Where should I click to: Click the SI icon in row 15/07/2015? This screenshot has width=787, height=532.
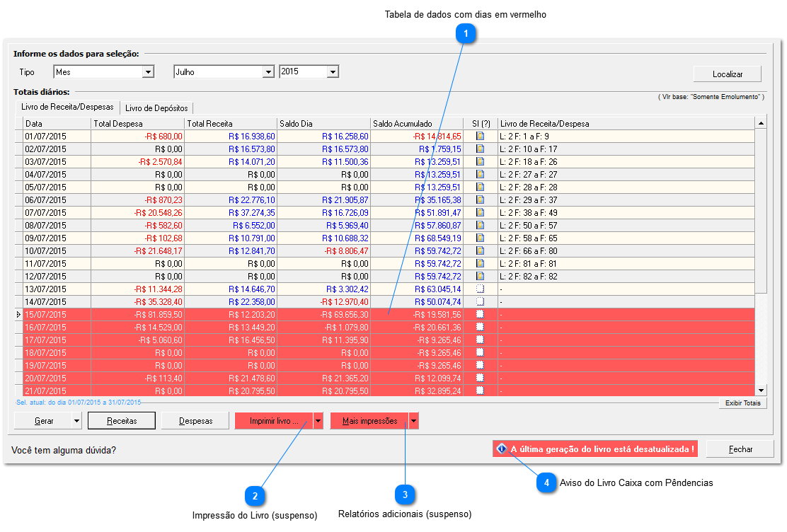click(x=481, y=314)
